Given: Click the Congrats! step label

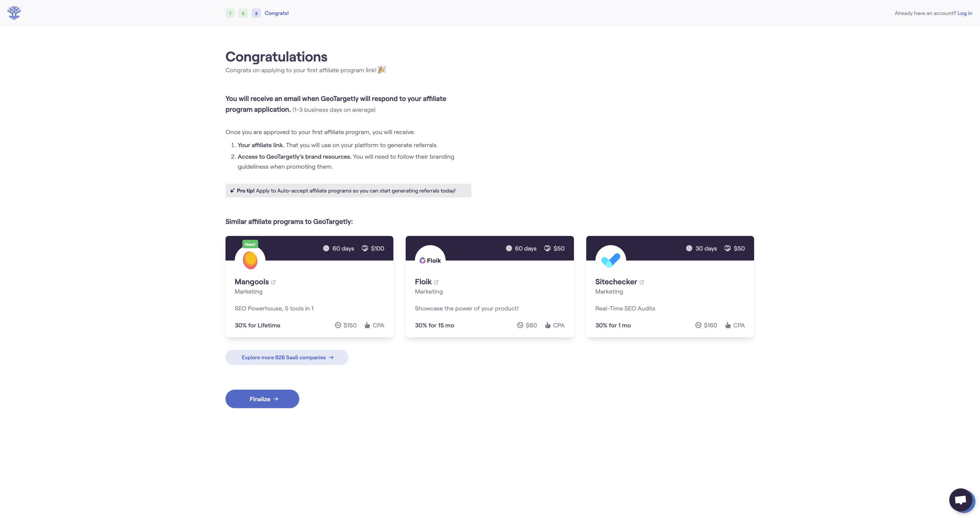Looking at the screenshot, I should 277,13.
